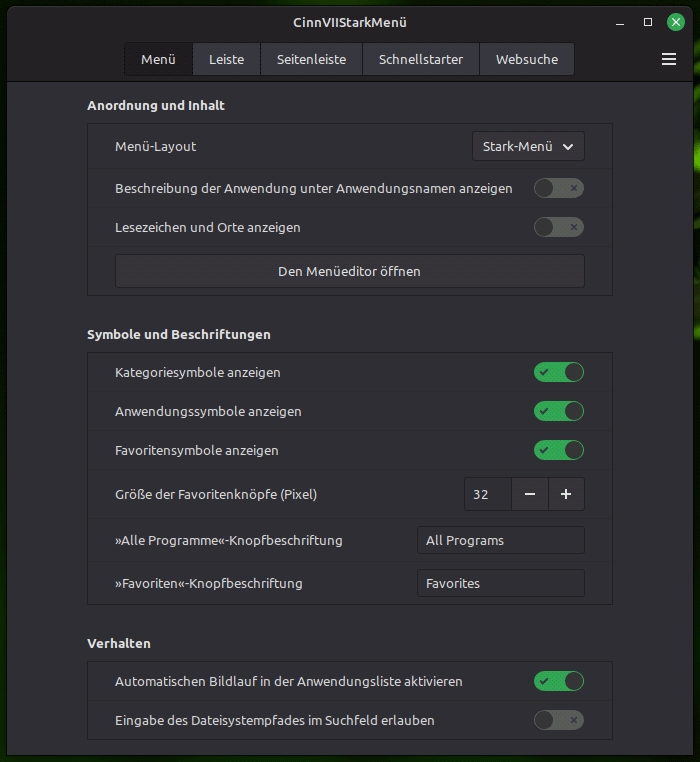Click the All Programs text field
The width and height of the screenshot is (700, 762).
click(501, 540)
